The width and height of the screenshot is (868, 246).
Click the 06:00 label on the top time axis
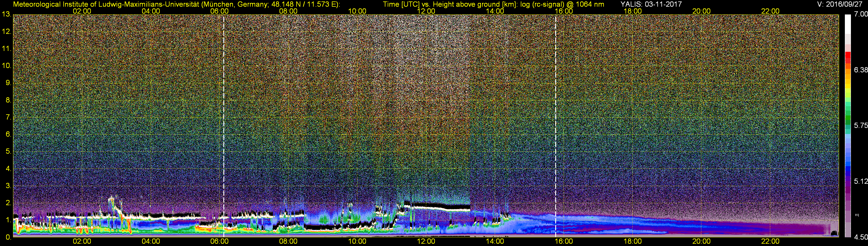point(219,11)
